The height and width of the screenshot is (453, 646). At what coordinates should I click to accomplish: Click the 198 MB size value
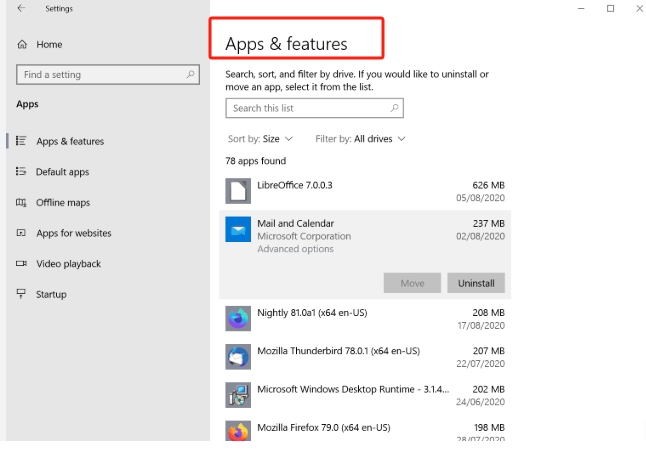pyautogui.click(x=489, y=427)
